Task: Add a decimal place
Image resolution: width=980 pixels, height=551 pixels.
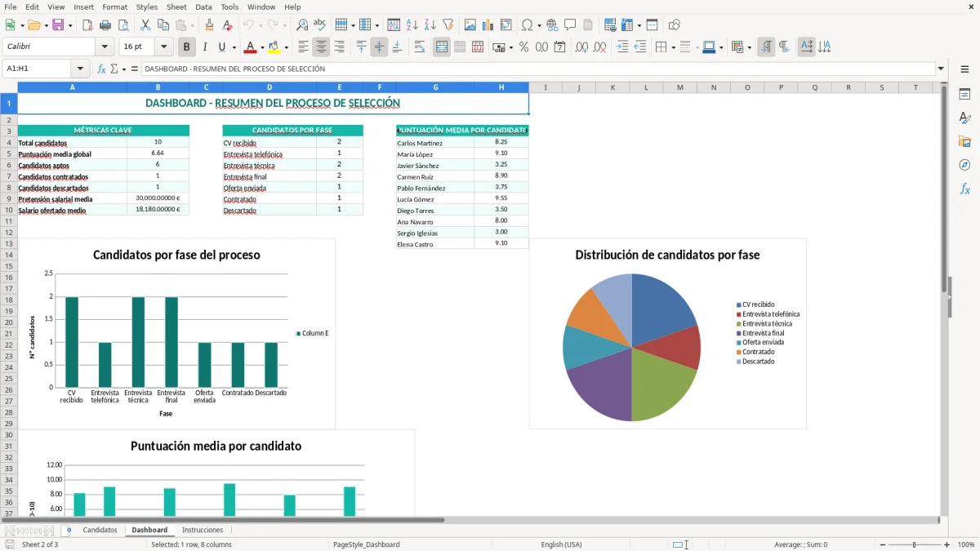Action: coord(581,47)
